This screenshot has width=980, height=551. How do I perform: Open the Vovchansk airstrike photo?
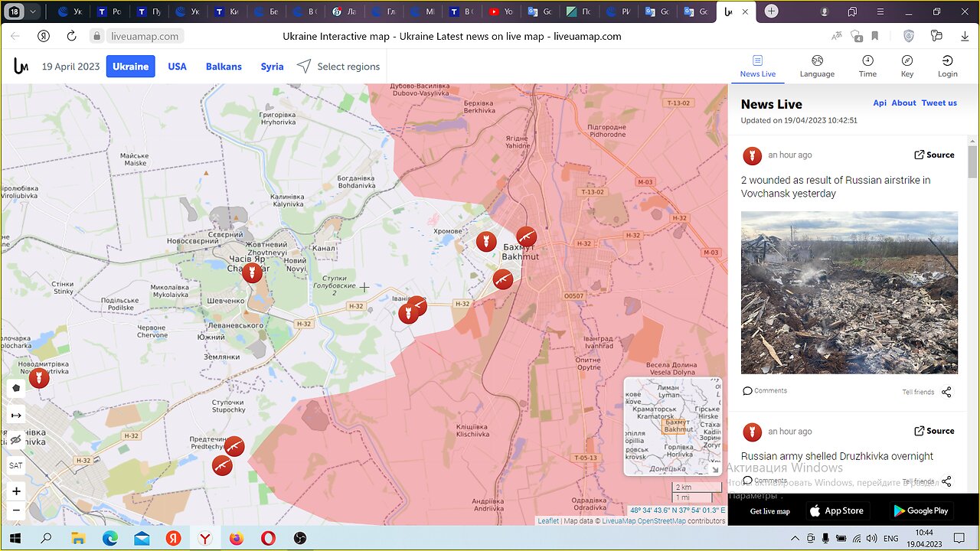click(x=849, y=292)
